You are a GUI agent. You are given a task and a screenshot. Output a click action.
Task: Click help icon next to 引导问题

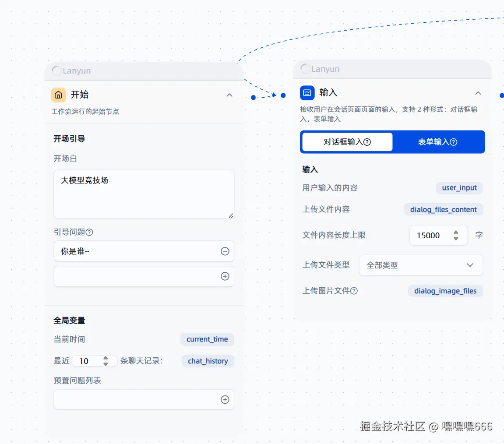point(89,232)
